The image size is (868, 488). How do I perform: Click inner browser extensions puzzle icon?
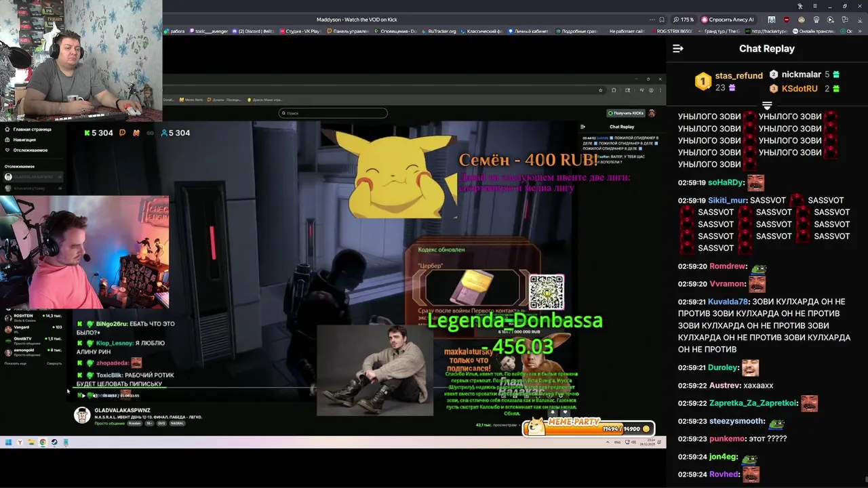pyautogui.click(x=614, y=90)
